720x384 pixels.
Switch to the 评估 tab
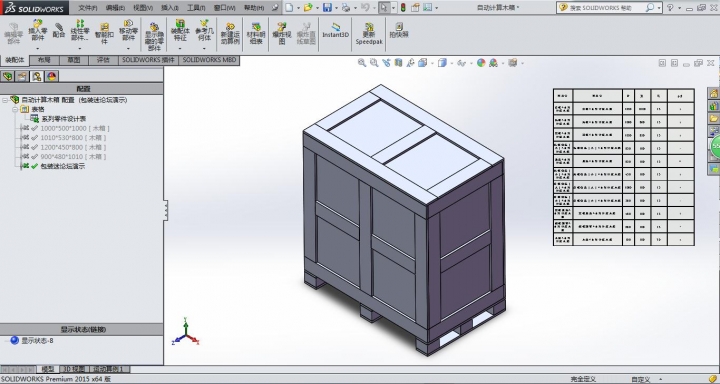point(103,60)
